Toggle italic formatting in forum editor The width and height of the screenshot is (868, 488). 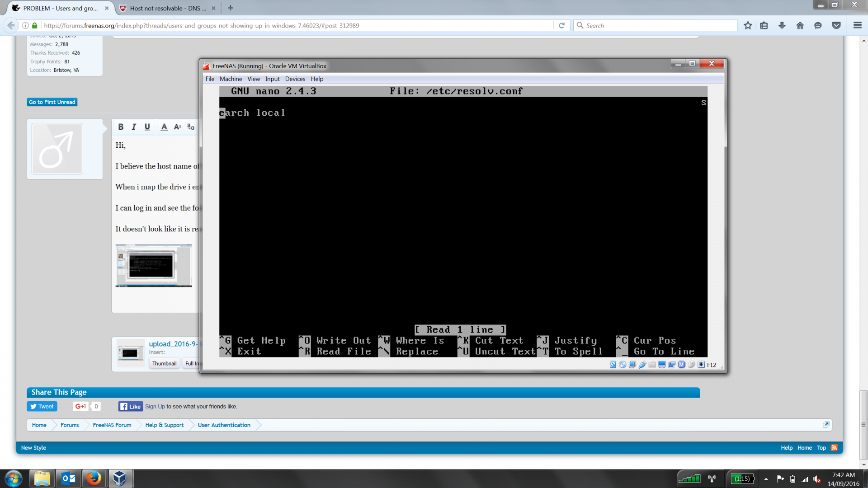pos(134,127)
